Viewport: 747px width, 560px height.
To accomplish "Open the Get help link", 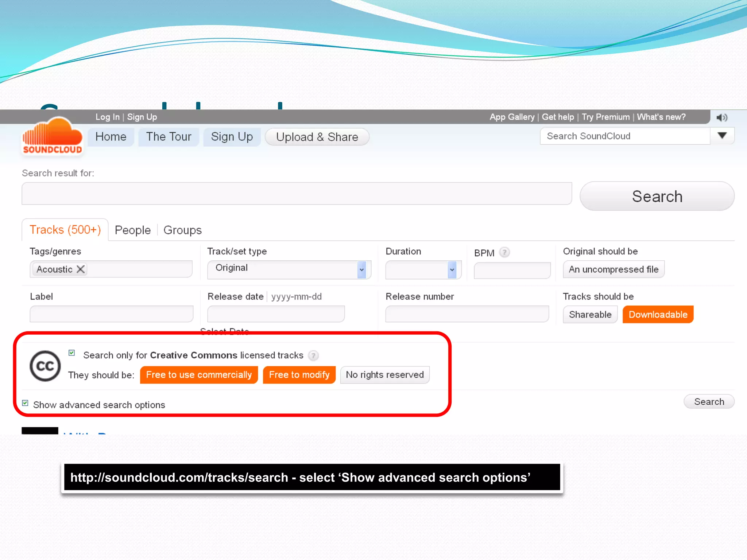I will click(x=558, y=117).
